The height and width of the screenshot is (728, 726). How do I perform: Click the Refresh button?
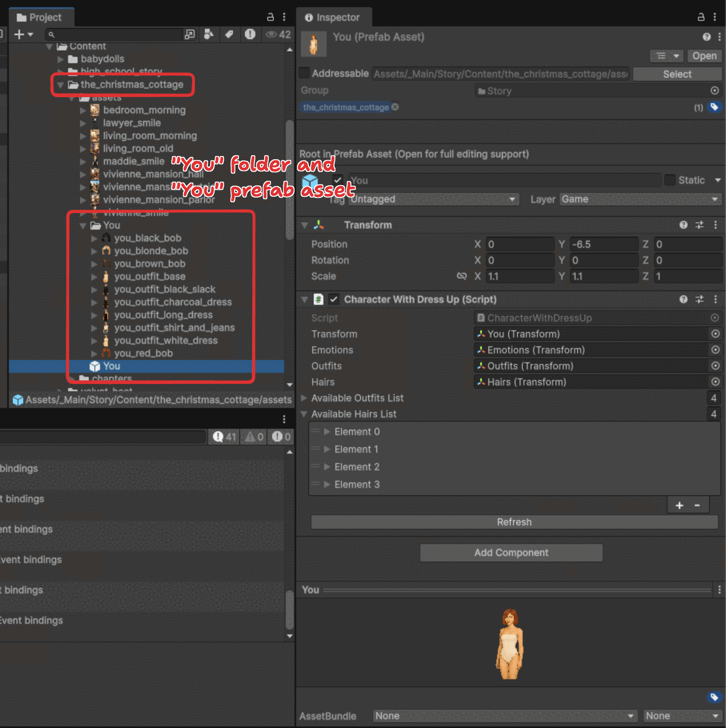[514, 522]
